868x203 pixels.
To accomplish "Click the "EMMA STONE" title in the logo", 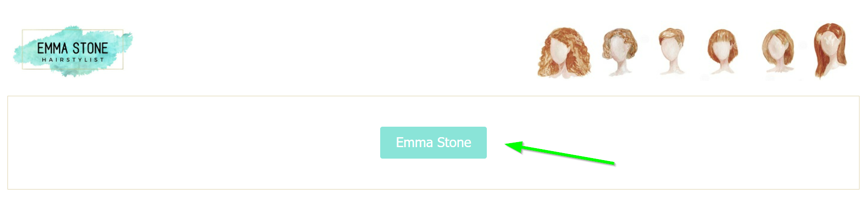I will (73, 48).
